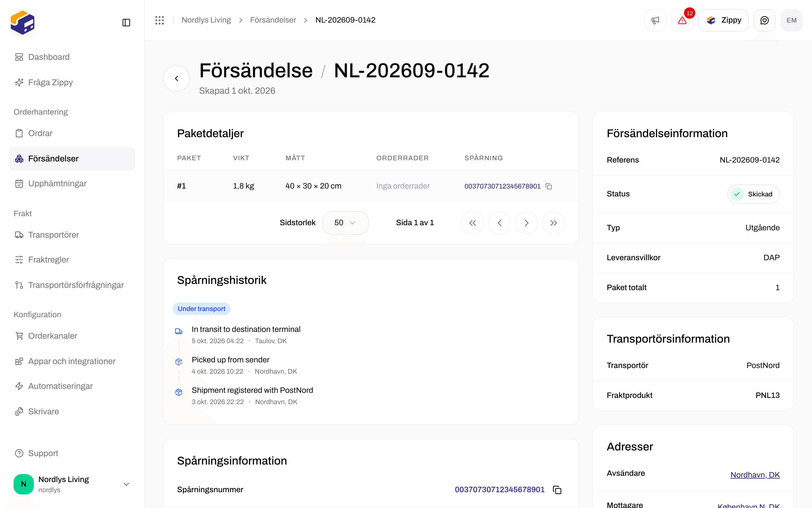Click the Zippy logo in sidebar
Image resolution: width=812 pixels, height=508 pixels.
[23, 23]
